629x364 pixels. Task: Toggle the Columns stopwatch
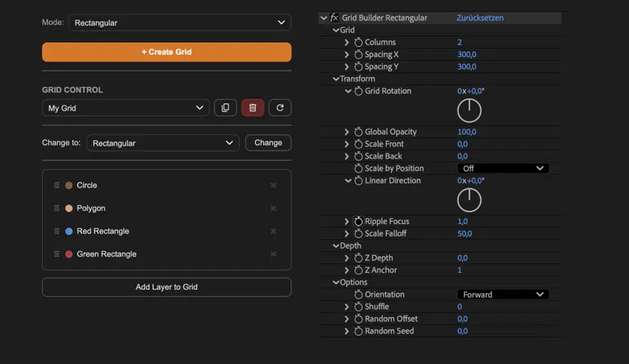pyautogui.click(x=358, y=42)
